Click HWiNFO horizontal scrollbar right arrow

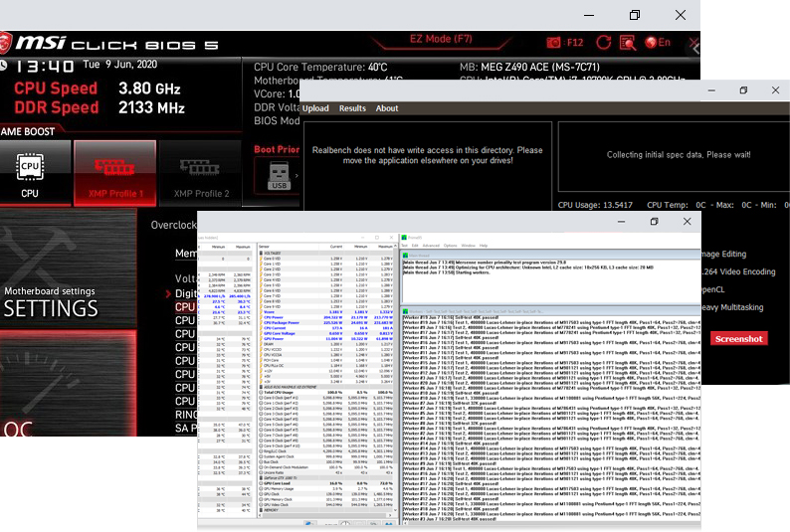pos(390,515)
